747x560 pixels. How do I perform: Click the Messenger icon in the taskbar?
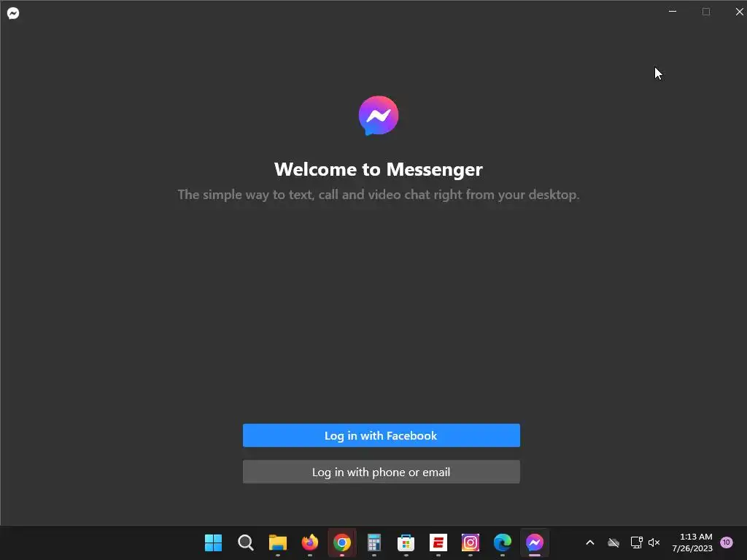tap(535, 542)
